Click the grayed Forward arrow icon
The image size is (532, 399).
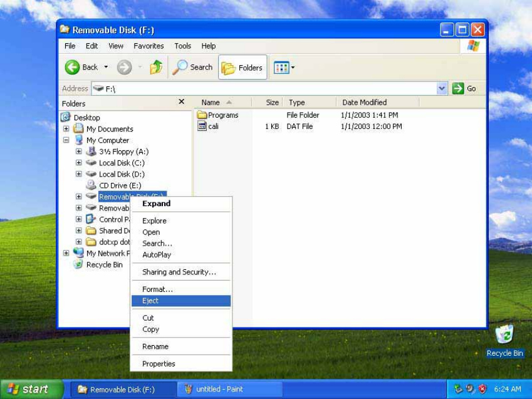point(124,67)
